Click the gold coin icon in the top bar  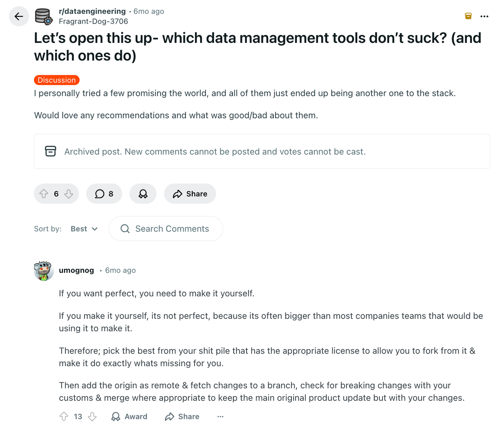coord(468,16)
